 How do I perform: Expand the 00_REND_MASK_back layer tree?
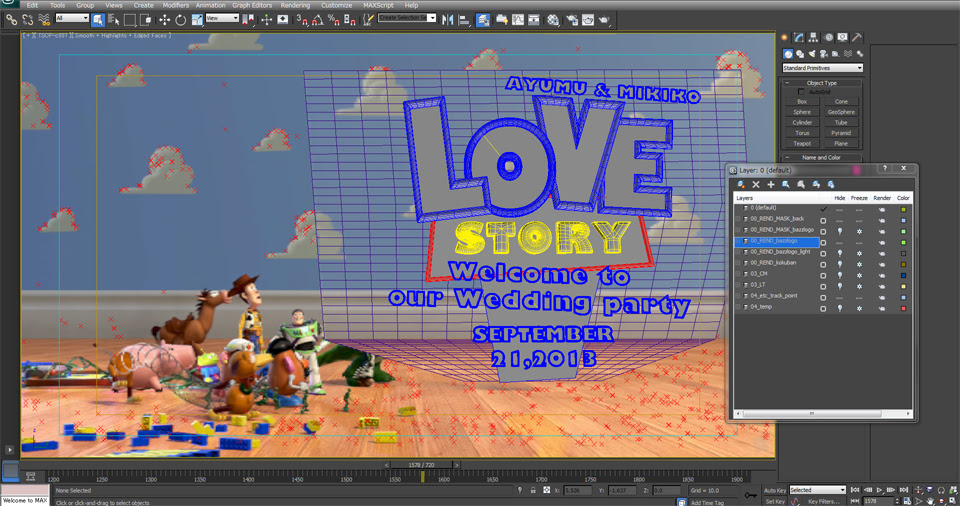pos(739,219)
